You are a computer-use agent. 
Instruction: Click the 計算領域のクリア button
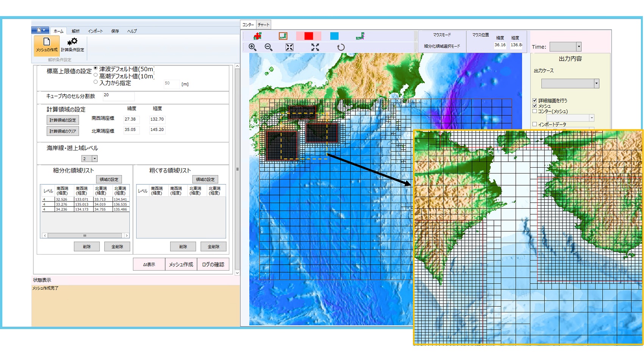coord(63,131)
